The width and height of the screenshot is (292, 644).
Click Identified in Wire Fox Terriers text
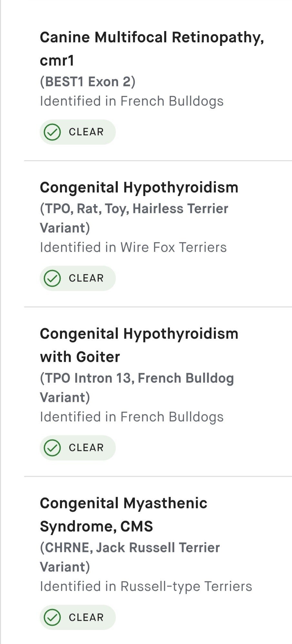tap(133, 248)
